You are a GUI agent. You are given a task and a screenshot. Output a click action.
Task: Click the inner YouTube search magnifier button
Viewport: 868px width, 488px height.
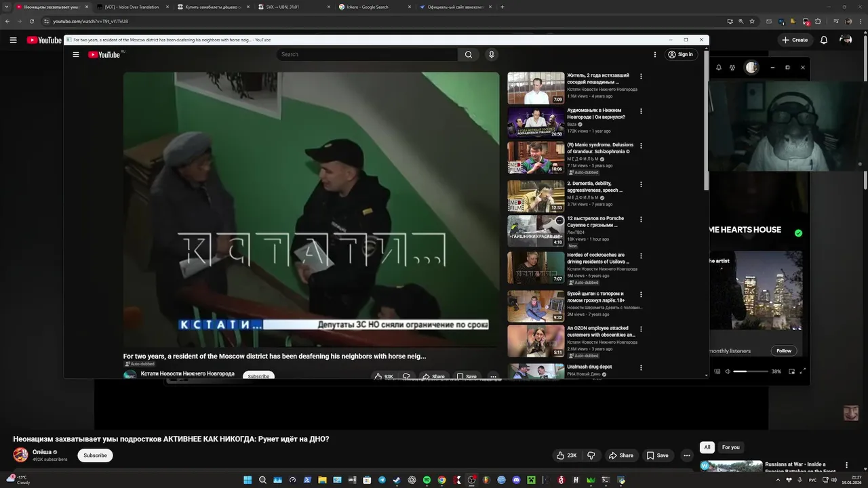(x=469, y=55)
